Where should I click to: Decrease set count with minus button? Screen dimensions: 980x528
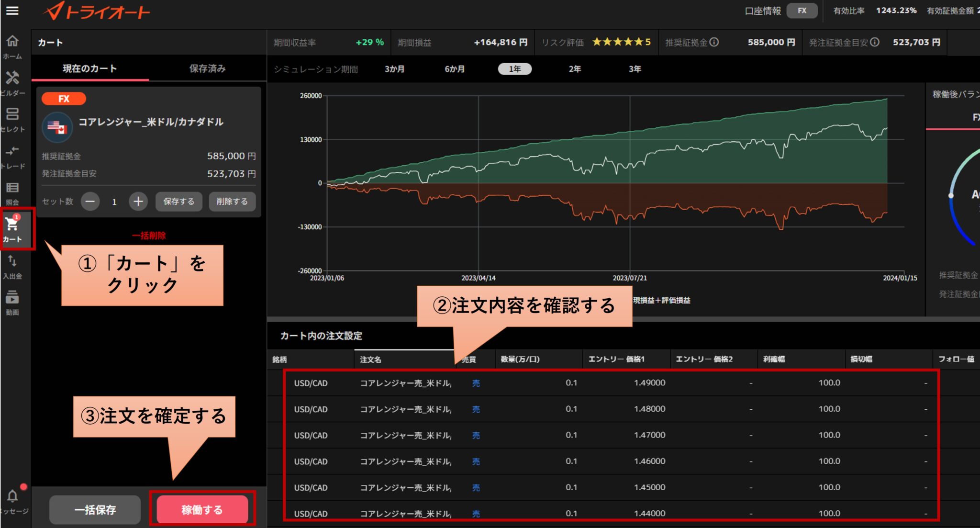[x=90, y=202]
